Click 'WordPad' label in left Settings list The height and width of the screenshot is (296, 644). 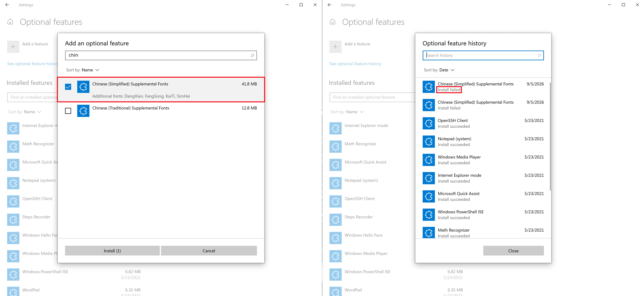coord(31,290)
